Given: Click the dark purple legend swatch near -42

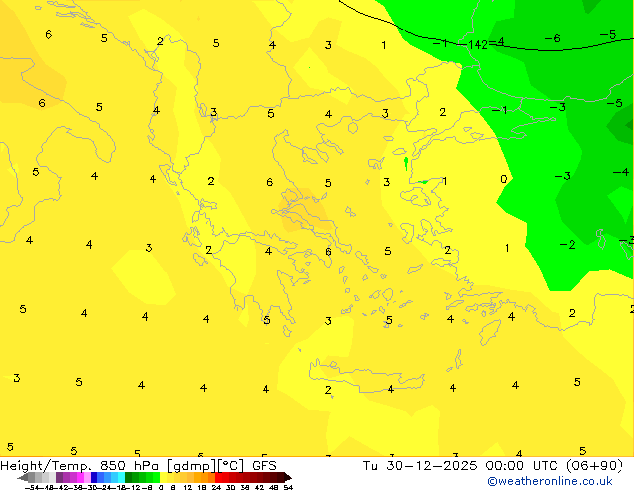Looking at the screenshot, I should [x=59, y=477].
